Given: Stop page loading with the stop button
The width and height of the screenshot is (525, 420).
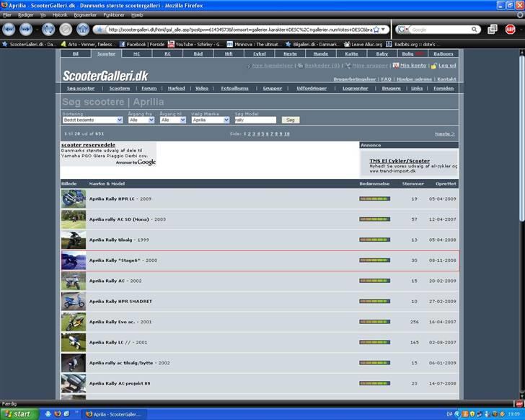Looking at the screenshot, I should [x=66, y=29].
